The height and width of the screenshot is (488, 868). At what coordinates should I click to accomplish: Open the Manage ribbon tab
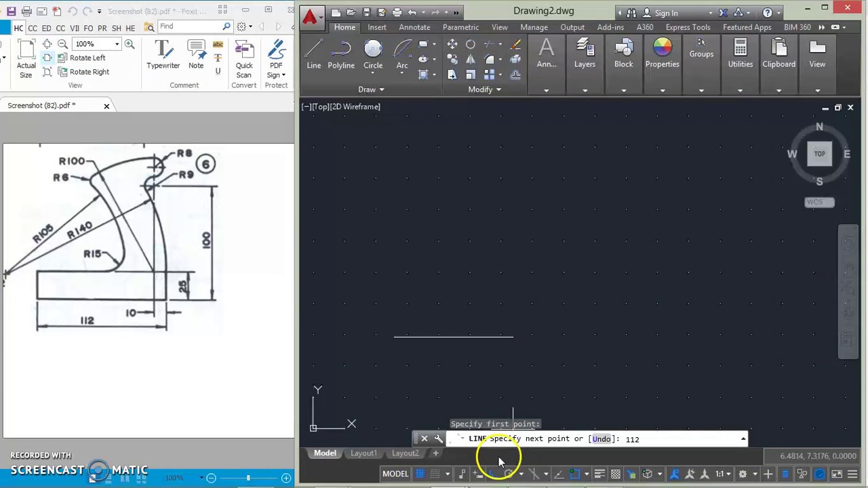coord(534,27)
